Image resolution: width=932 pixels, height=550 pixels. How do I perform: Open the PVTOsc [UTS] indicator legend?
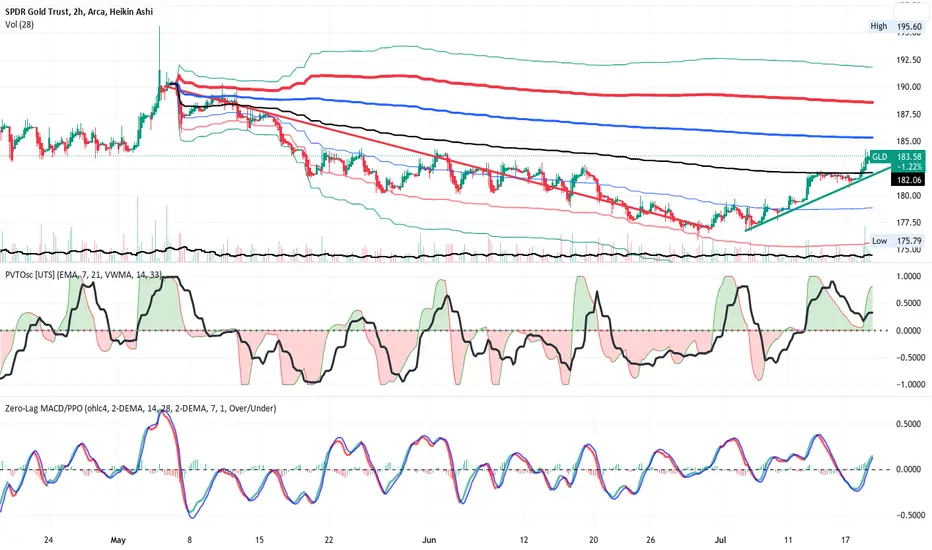83,275
